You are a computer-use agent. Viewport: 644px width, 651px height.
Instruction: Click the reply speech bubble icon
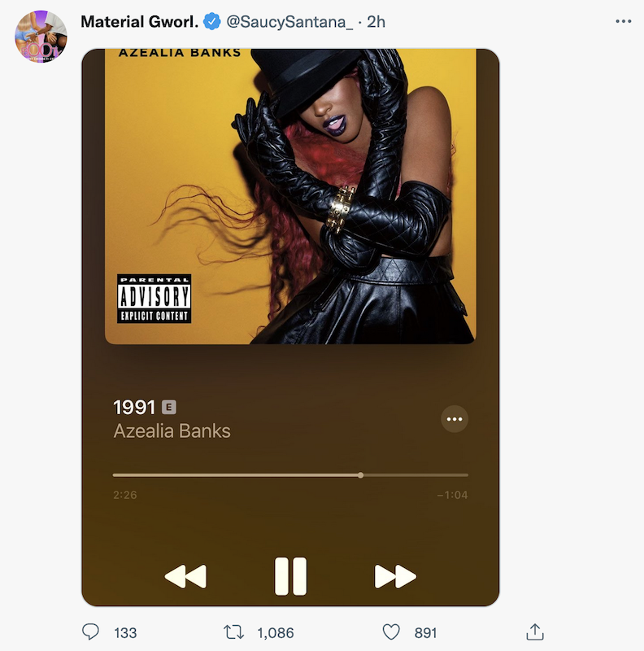90,632
